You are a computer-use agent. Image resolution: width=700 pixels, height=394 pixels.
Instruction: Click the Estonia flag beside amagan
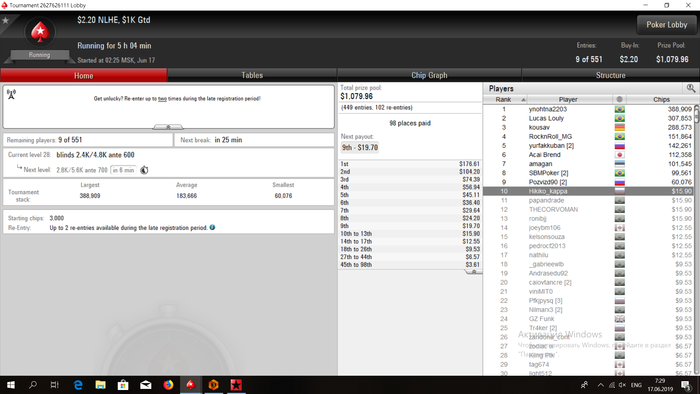[x=620, y=164]
